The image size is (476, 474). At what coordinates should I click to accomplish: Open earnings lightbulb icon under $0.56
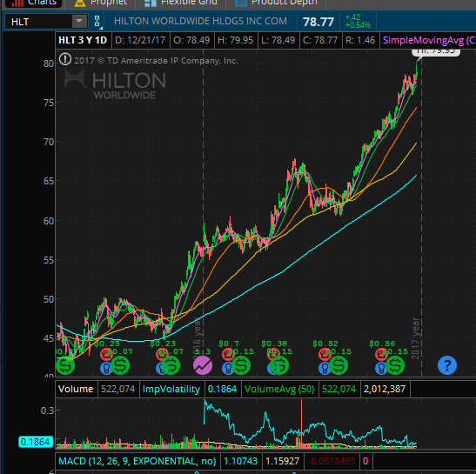tap(381, 368)
